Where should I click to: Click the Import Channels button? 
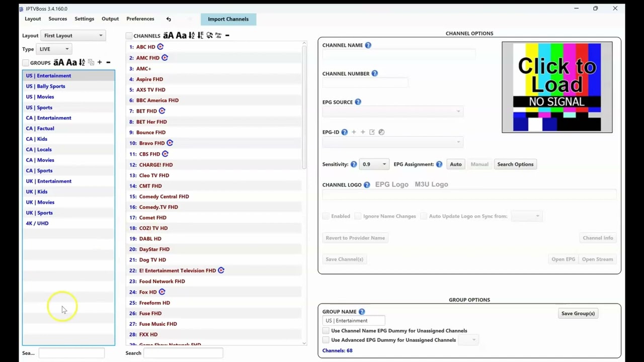tap(228, 19)
